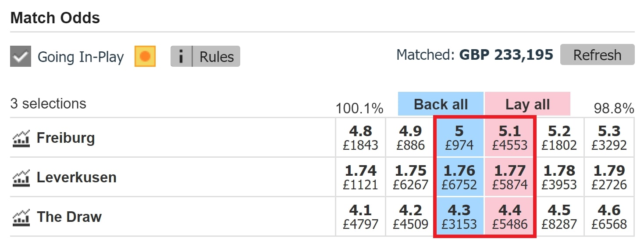
Task: Click the Back all header
Action: pyautogui.click(x=441, y=104)
